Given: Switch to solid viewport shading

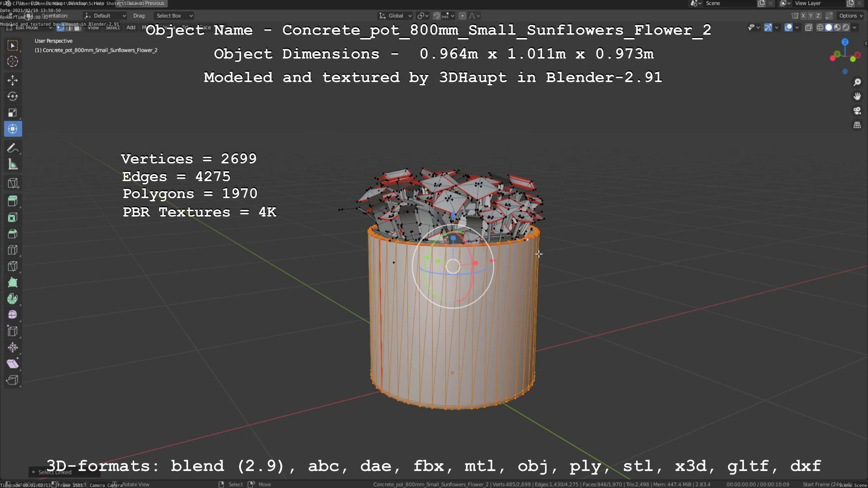Looking at the screenshot, I should pos(829,27).
